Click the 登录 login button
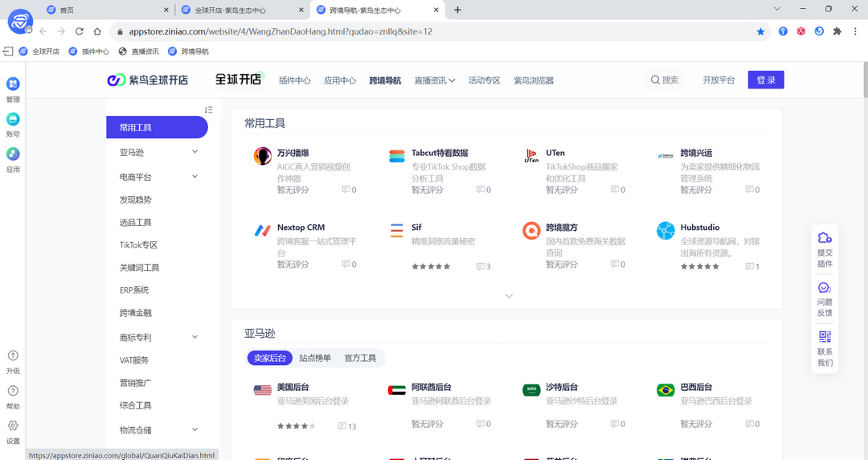Viewport: 868px width, 460px height. tap(766, 80)
